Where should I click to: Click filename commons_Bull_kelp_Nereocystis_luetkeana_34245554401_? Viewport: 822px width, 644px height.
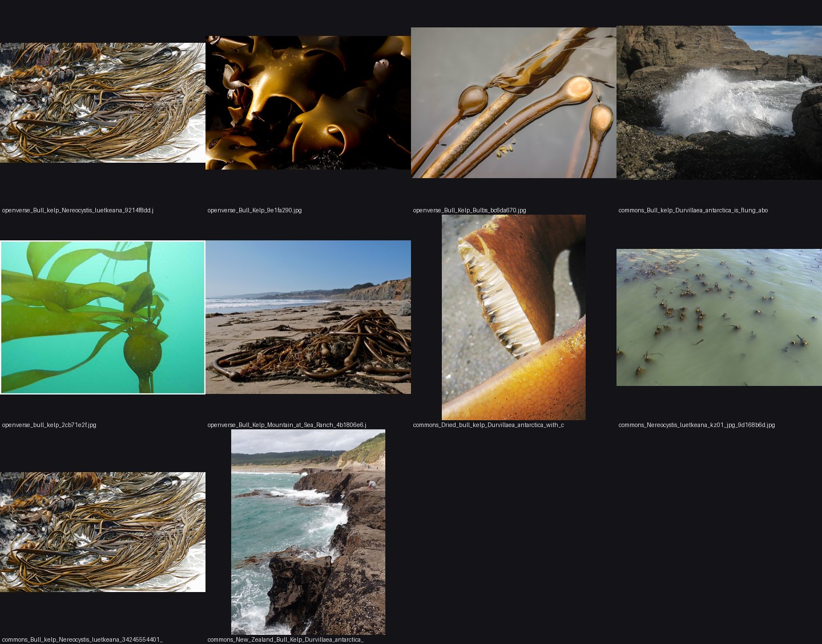click(82, 640)
